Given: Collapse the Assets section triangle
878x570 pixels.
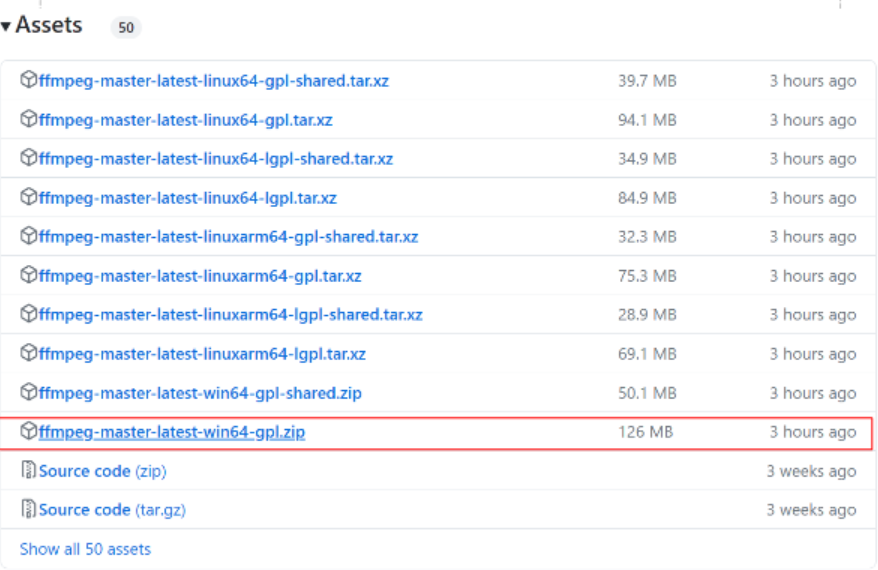Looking at the screenshot, I should click(6, 26).
